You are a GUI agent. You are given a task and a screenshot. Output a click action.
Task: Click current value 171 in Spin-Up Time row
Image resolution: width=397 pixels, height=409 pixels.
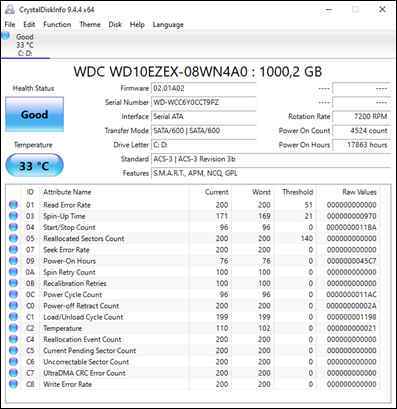coord(222,216)
